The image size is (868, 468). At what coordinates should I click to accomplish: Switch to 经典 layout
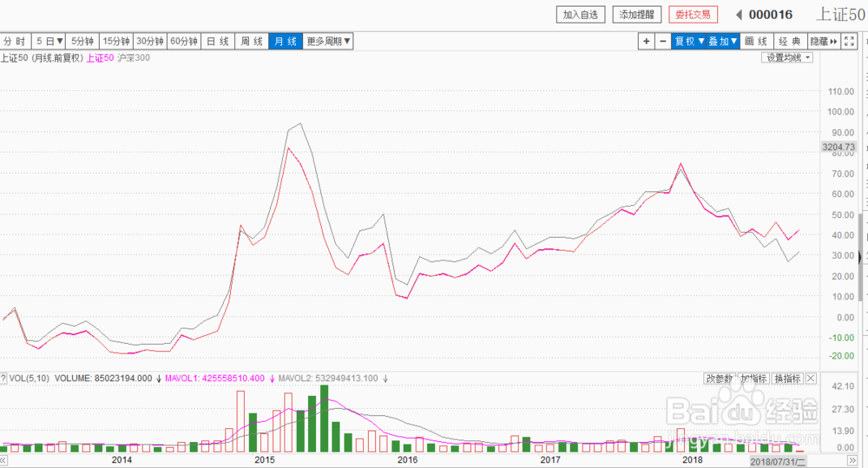pos(789,42)
